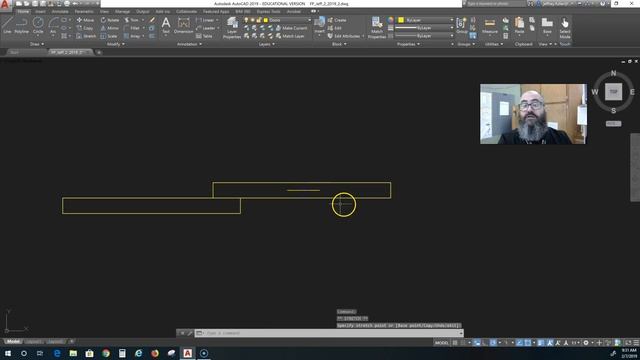This screenshot has width=640, height=360.
Task: Expand the Modify panel
Action: click(116, 44)
